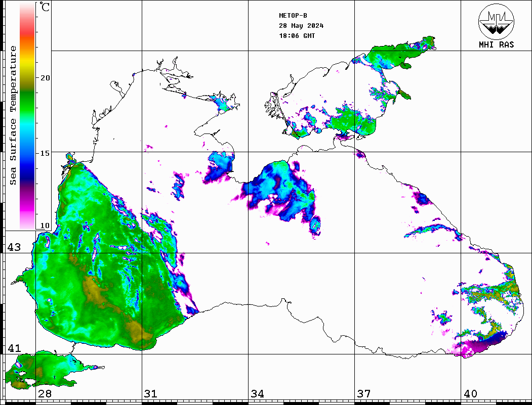The height and width of the screenshot is (405, 532).
Task: Click the 'MHI RAS' caption text
Action: click(497, 44)
